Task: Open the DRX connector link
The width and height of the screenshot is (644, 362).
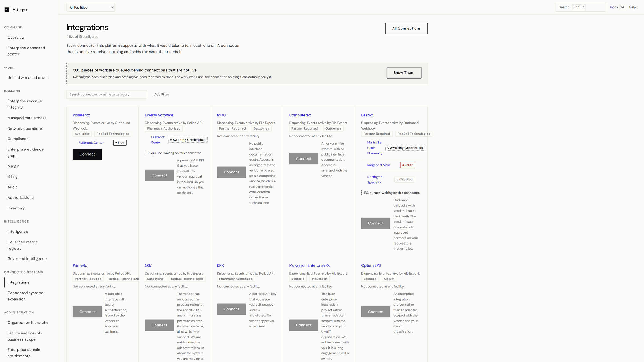Action: (x=220, y=265)
